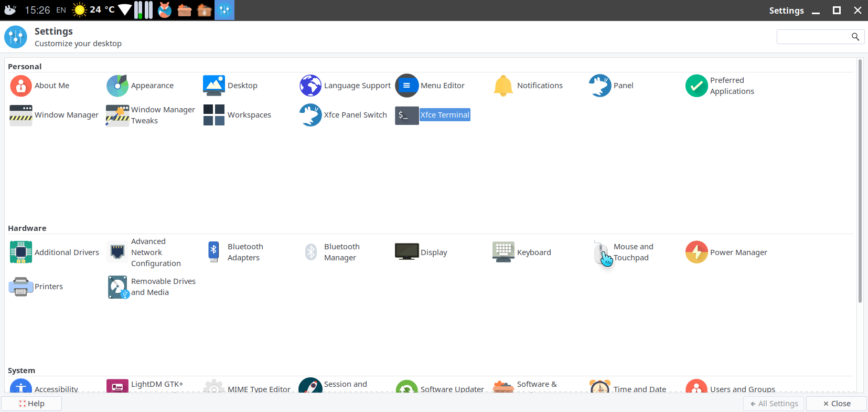
Task: Open the Keyboard settings icon
Action: [503, 252]
